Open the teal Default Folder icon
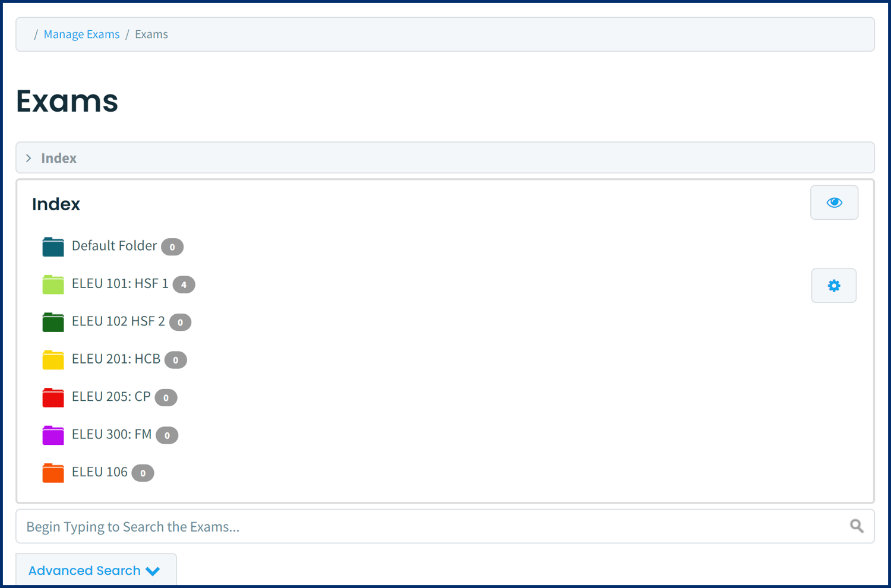The width and height of the screenshot is (891, 588). click(x=53, y=246)
